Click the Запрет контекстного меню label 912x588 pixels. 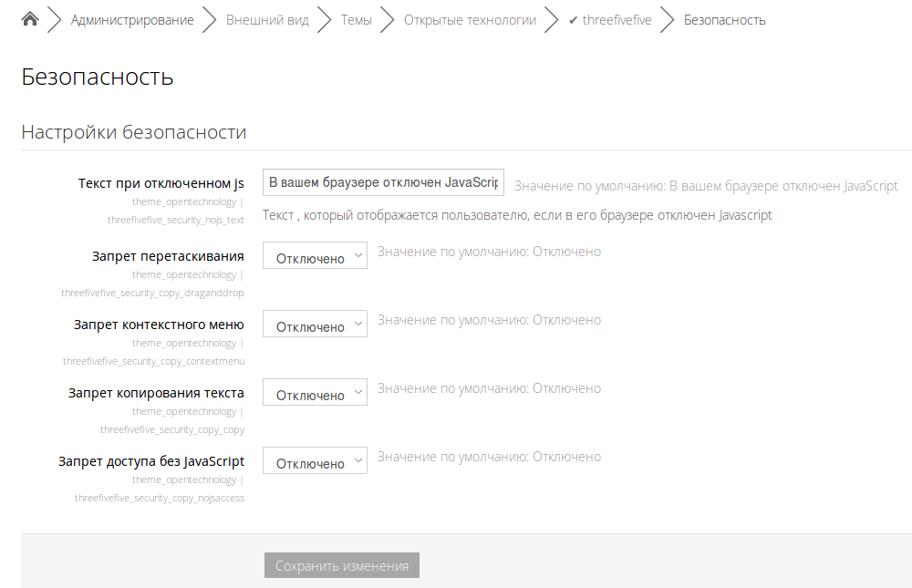point(159,325)
